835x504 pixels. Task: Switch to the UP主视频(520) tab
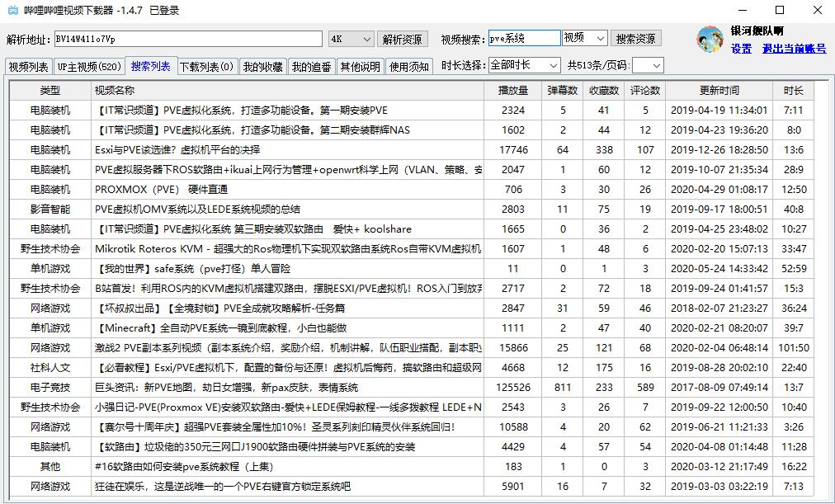point(89,67)
